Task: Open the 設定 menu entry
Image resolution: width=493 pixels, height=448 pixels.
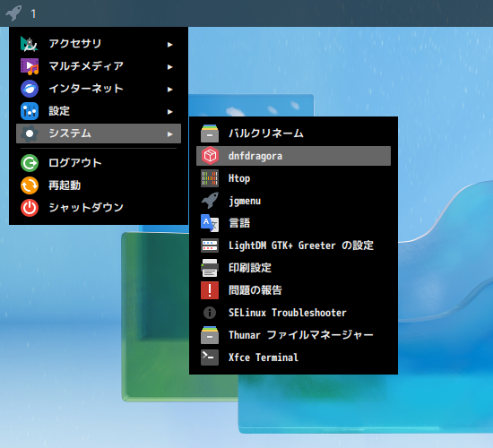Action: [99, 111]
